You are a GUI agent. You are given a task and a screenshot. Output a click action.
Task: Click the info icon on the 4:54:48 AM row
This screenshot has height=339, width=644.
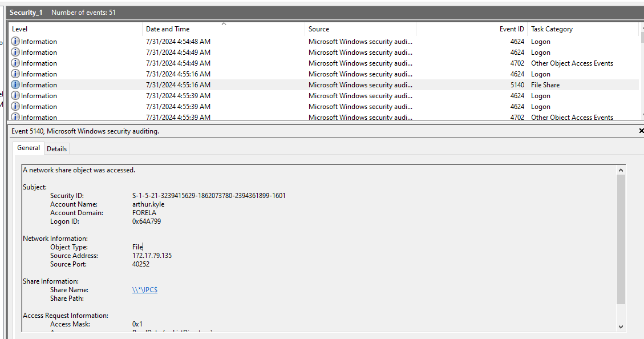pyautogui.click(x=15, y=42)
